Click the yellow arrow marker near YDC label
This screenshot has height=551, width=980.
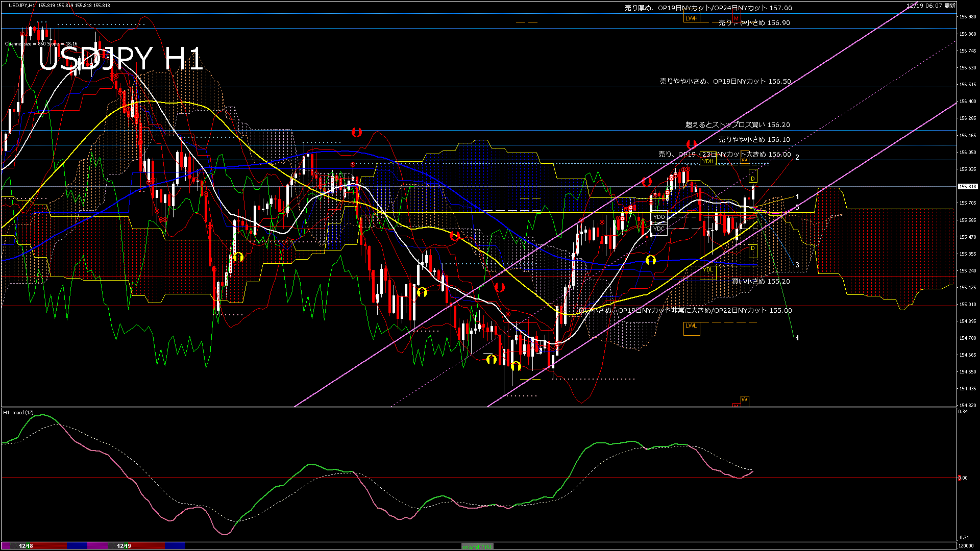pos(650,260)
